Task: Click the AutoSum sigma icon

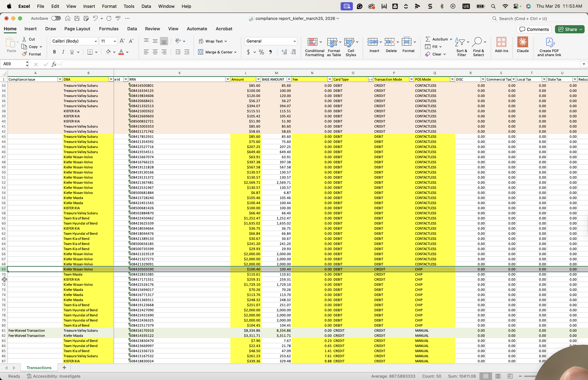Action: pyautogui.click(x=428, y=39)
